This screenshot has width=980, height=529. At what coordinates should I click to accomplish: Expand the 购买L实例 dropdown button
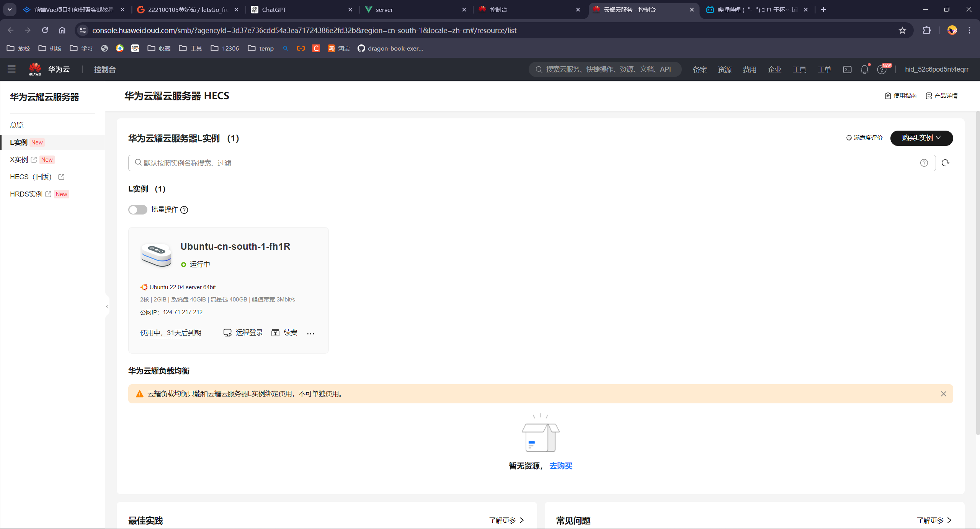(x=921, y=138)
